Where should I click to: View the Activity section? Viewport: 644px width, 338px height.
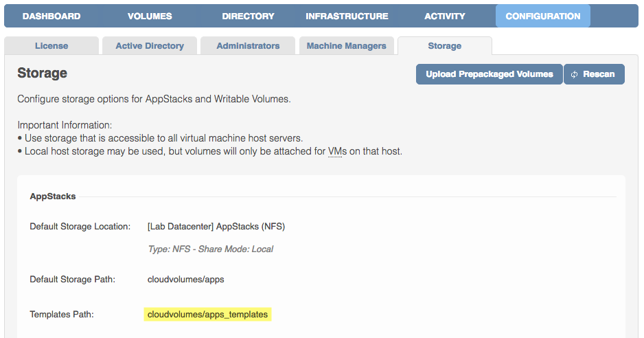[445, 16]
